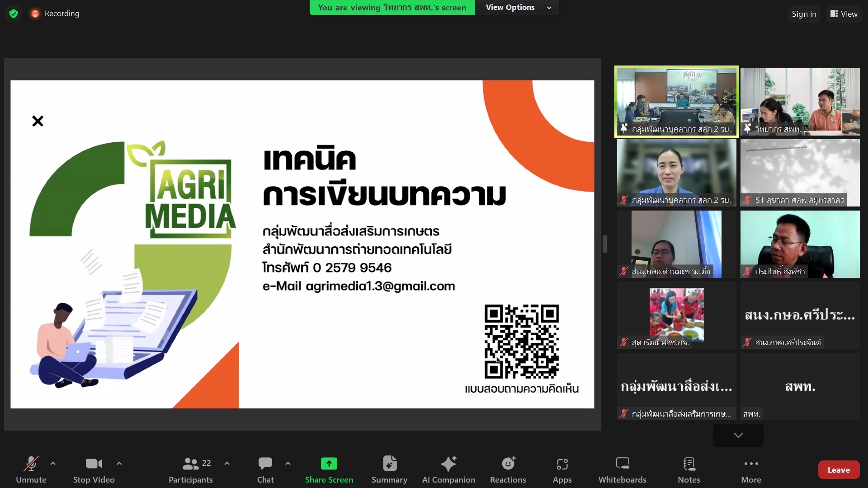This screenshot has height=488, width=868.
Task: Select the สุดารัตน์ ศสช.กจ. video tile
Action: coord(676,315)
